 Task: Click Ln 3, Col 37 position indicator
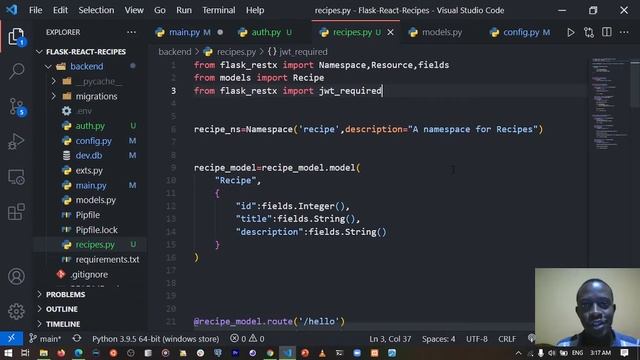(390, 339)
